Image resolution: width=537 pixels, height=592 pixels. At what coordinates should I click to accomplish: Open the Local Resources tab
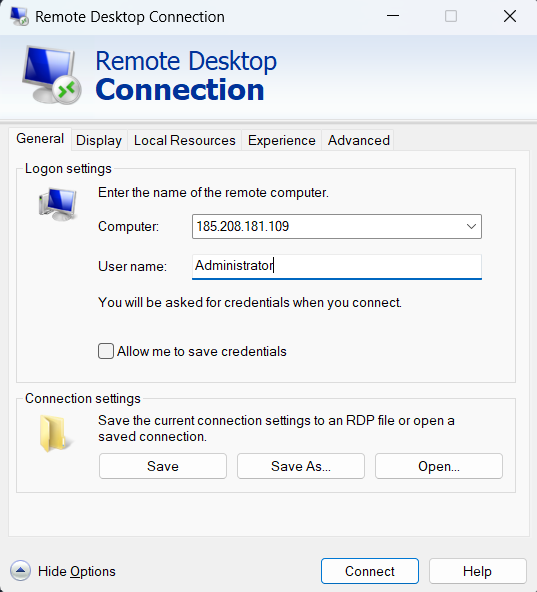point(185,140)
